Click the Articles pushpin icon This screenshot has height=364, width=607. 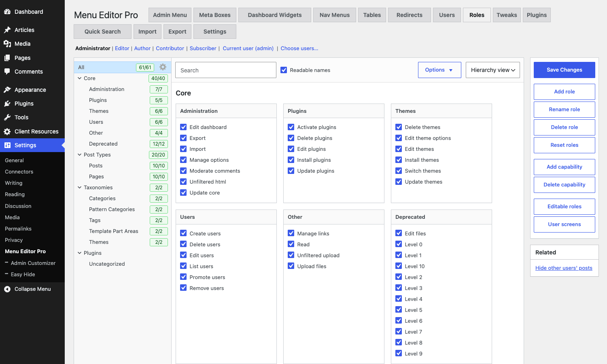pyautogui.click(x=7, y=30)
